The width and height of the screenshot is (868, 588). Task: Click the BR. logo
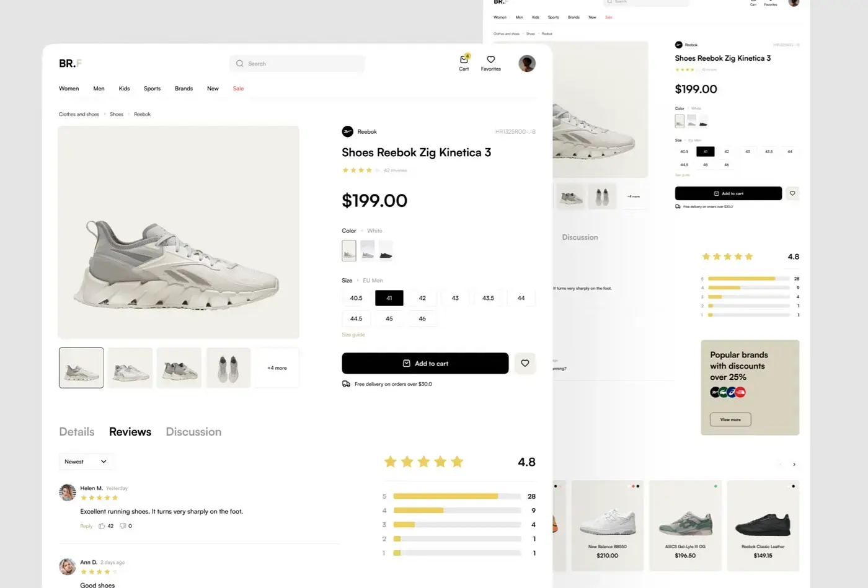point(68,63)
